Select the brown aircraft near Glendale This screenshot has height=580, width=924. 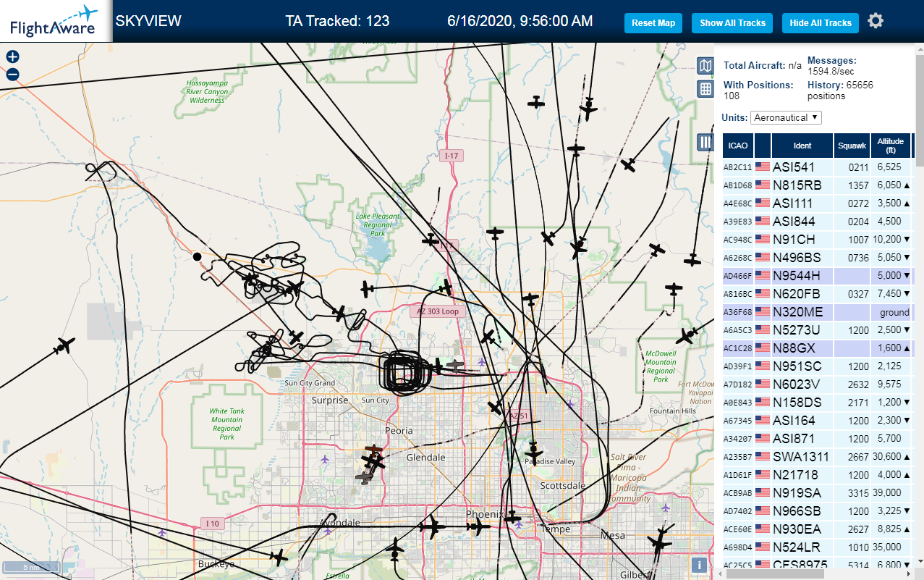pos(373,452)
